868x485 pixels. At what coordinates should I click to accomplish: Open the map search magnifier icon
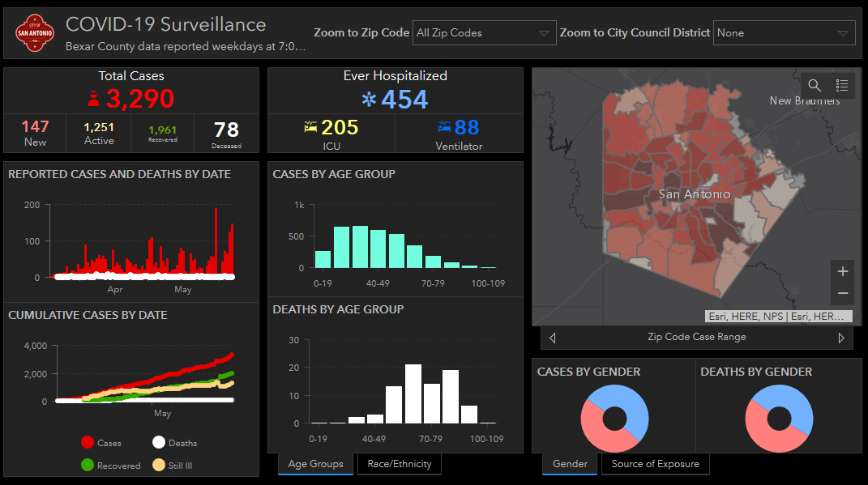(x=815, y=85)
